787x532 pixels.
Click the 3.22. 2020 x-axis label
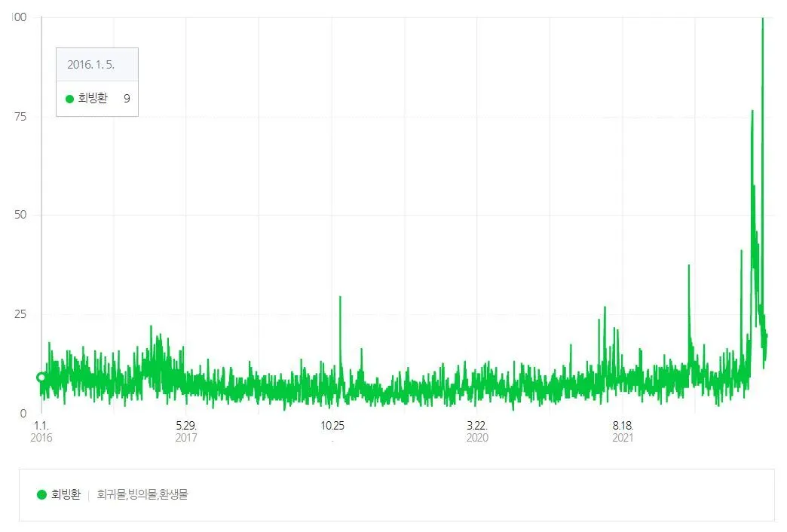[477, 432]
